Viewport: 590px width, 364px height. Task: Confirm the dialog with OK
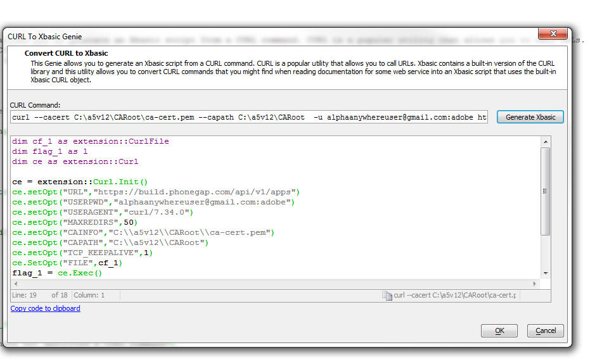(499, 330)
